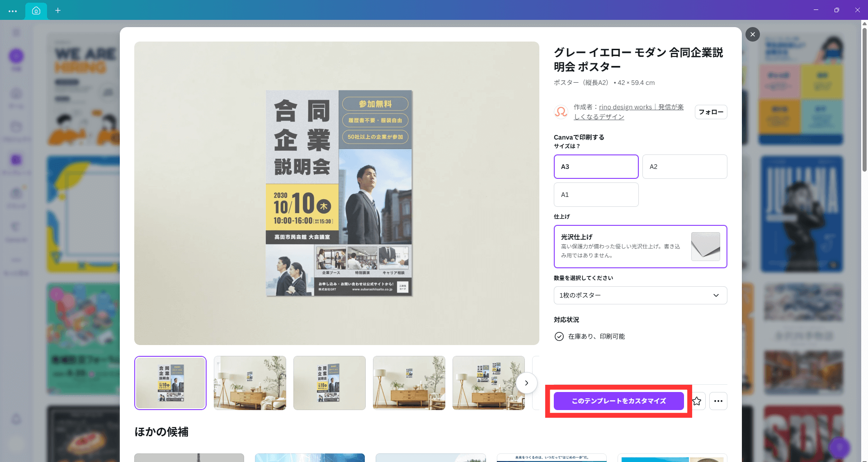Click the home tab icon
This screenshot has width=868, height=462.
[36, 10]
